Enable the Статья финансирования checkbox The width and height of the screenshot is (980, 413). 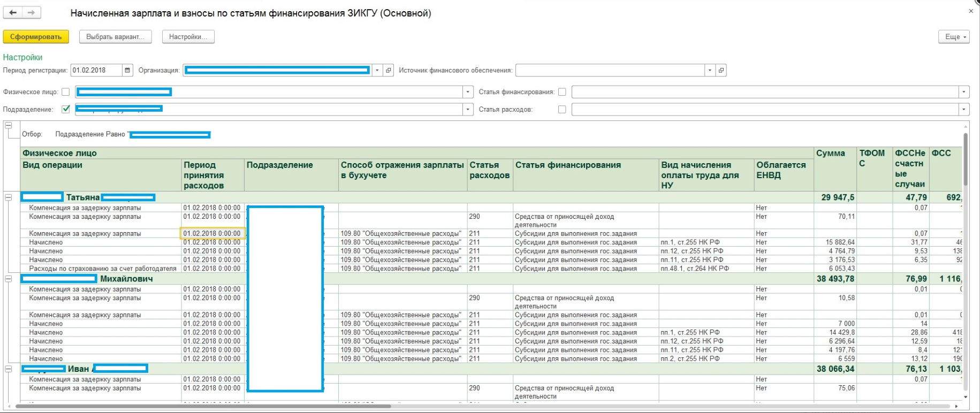562,92
